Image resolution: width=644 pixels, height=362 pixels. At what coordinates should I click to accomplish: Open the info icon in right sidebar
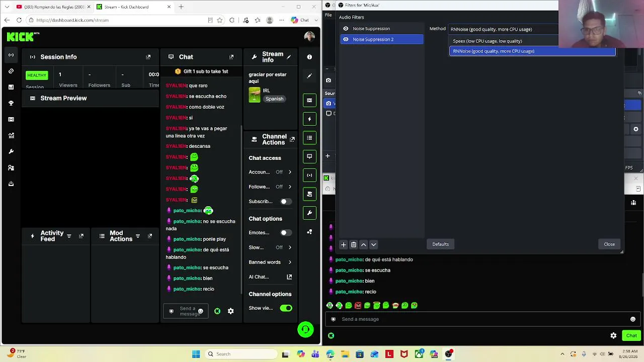point(309,57)
